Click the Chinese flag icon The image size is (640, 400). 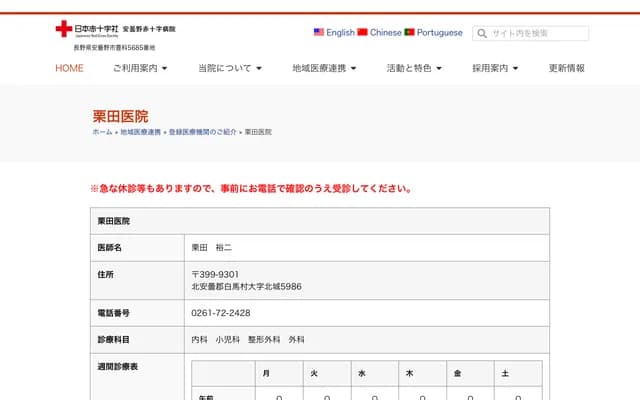[362, 32]
